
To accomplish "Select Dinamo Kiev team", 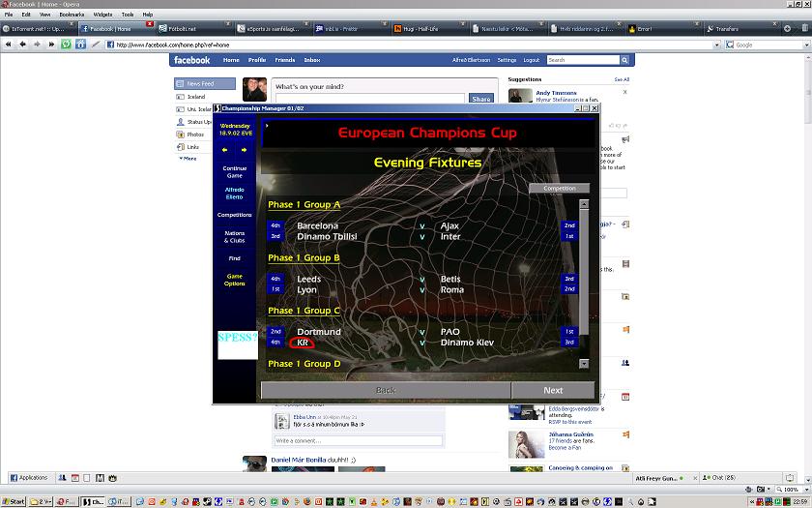I will click(467, 343).
